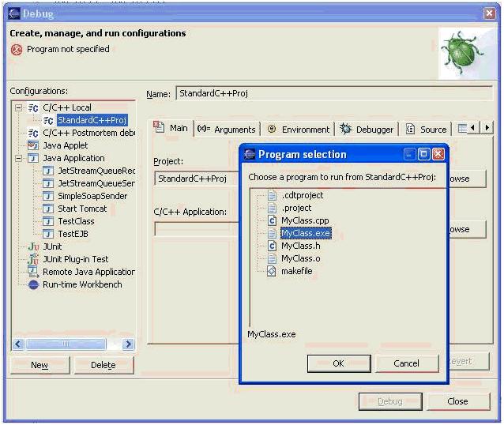Click the MyClass.h header file icon

(273, 246)
